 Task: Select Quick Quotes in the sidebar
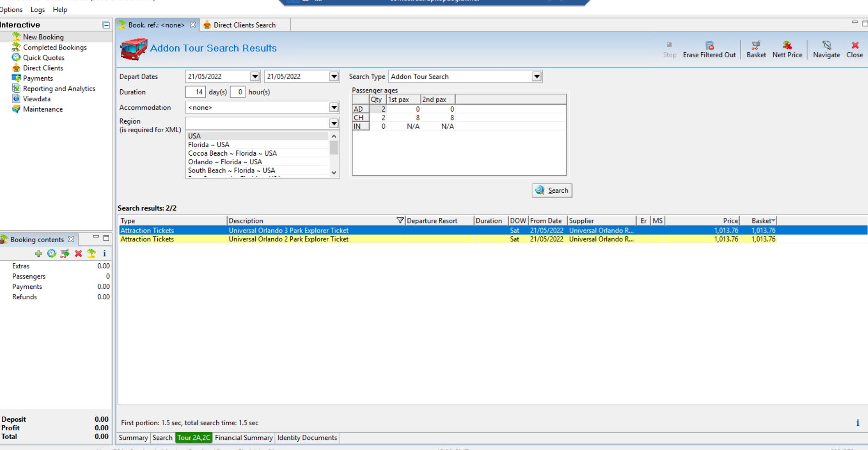(x=44, y=58)
